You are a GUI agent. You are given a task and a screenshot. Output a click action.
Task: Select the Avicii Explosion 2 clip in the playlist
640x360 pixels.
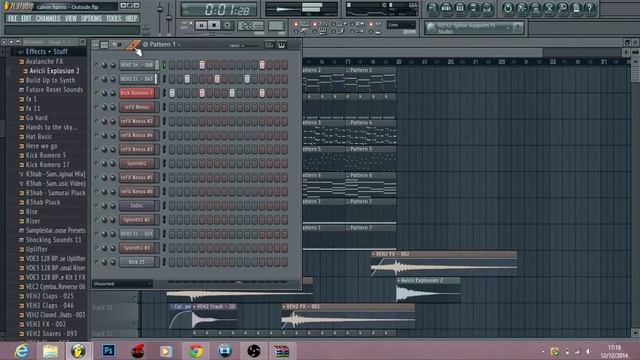click(429, 291)
